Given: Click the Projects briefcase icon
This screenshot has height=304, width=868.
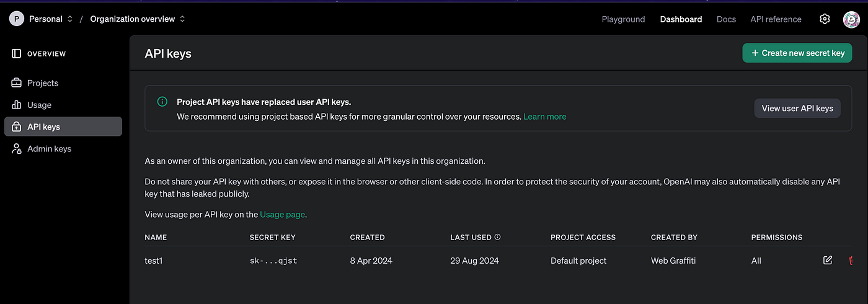Looking at the screenshot, I should click(17, 83).
